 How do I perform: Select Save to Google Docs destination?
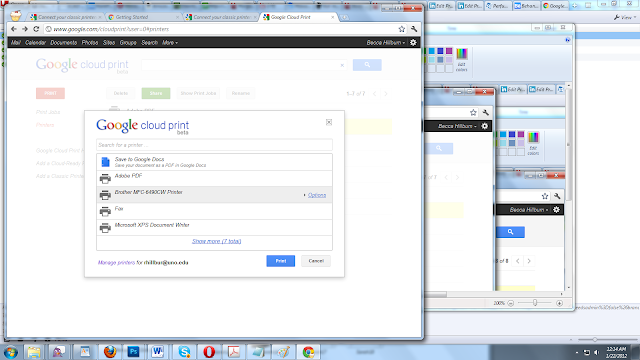coord(214,162)
